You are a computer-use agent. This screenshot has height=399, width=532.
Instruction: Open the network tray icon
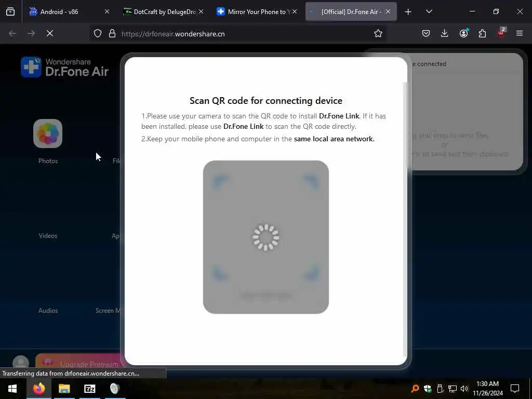point(453,389)
